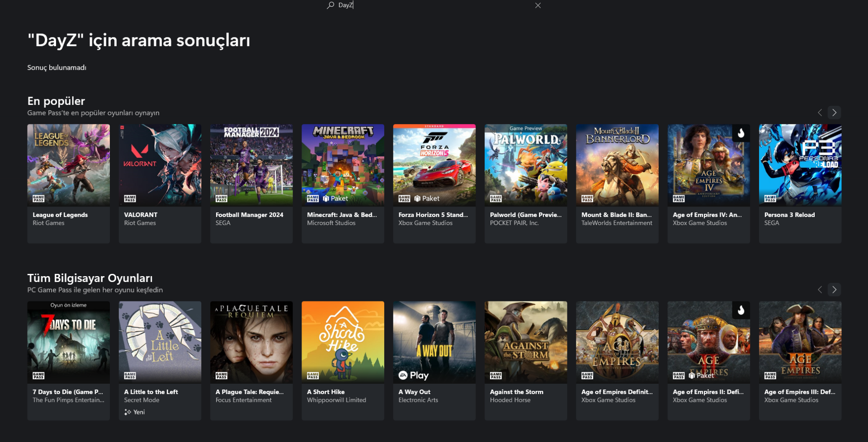This screenshot has width=868, height=442.
Task: Show previous Tüm Bilgisayar Oyunları games
Action: coord(820,290)
